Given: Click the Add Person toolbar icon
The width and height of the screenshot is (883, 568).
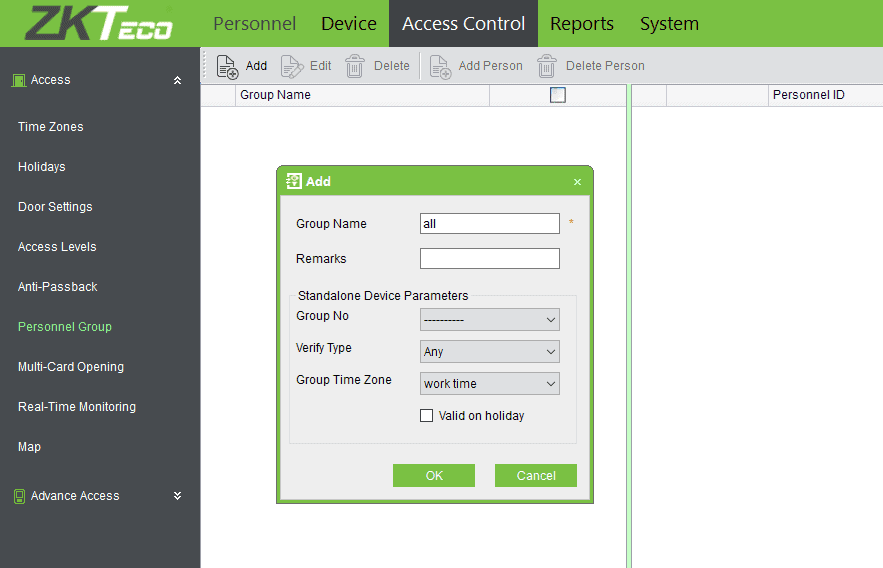Looking at the screenshot, I should [440, 66].
